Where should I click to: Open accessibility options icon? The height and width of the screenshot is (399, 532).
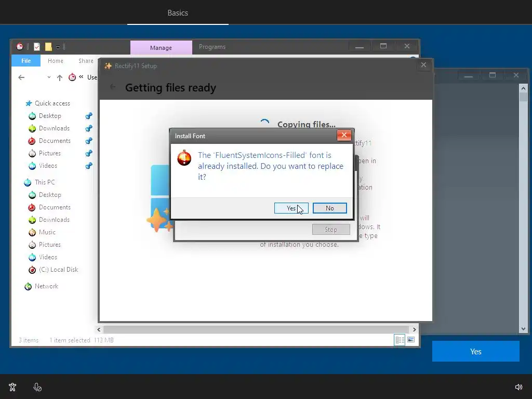pos(12,387)
